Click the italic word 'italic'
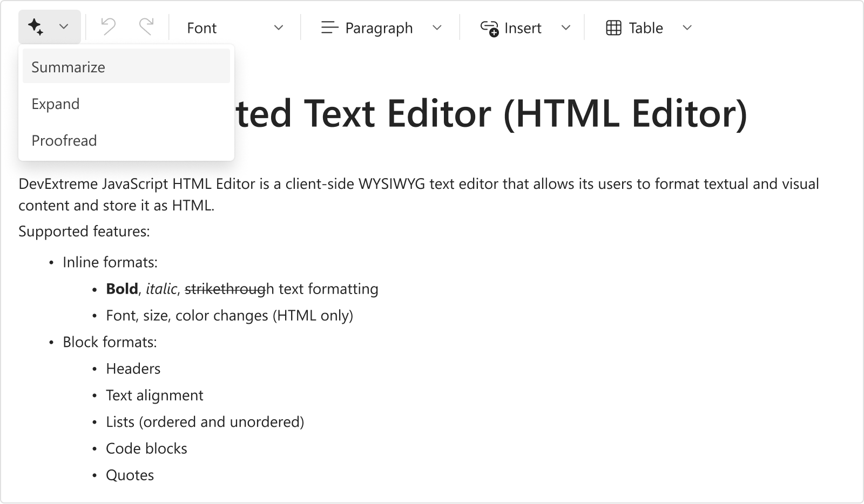Screen dimensions: 864x504 pyautogui.click(x=161, y=289)
